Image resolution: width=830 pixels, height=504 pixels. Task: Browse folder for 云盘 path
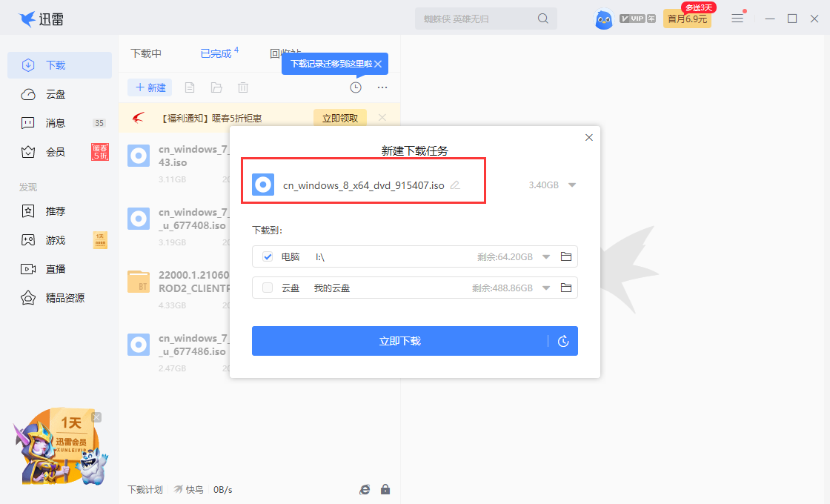[x=566, y=288]
